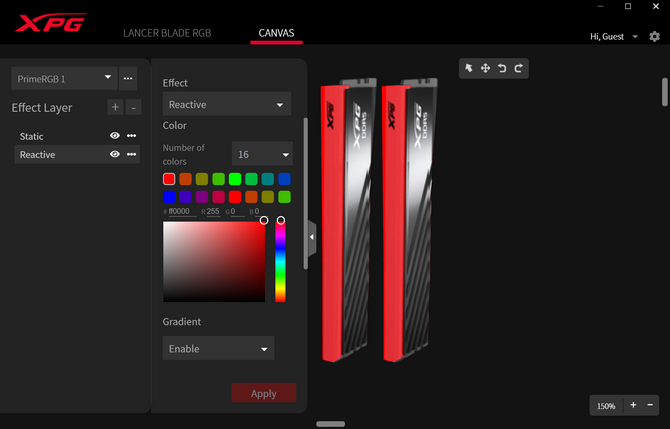The height and width of the screenshot is (429, 670).
Task: Redo the last canvas action
Action: 518,68
